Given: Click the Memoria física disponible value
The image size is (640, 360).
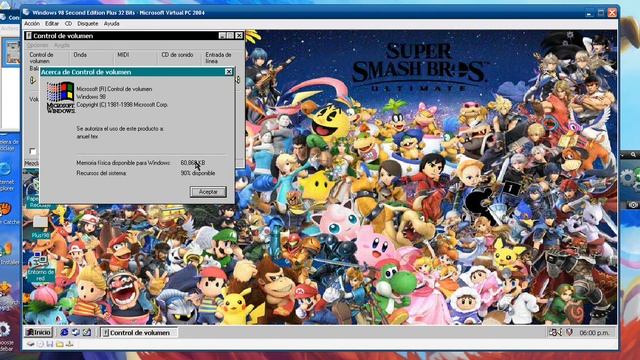Looking at the screenshot, I should click(x=193, y=163).
